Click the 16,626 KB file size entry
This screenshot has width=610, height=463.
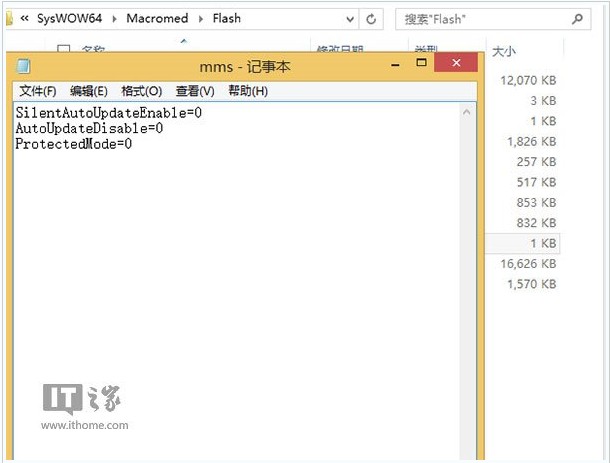pyautogui.click(x=528, y=264)
